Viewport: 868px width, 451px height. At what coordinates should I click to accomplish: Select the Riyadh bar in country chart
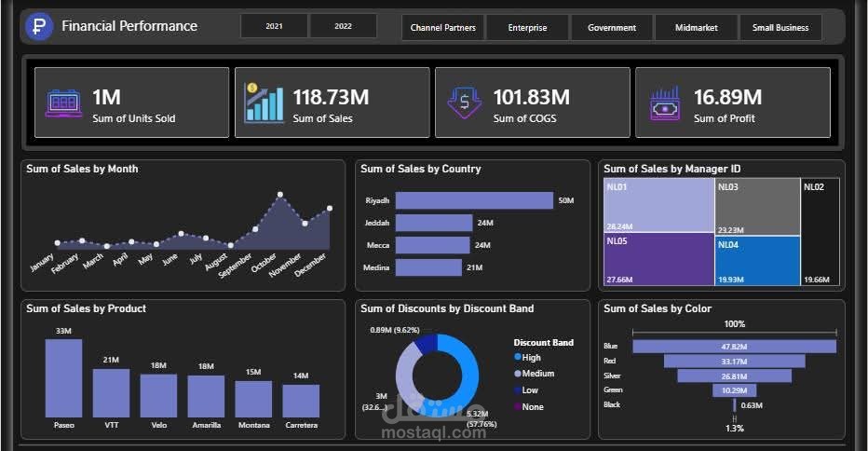click(x=474, y=200)
